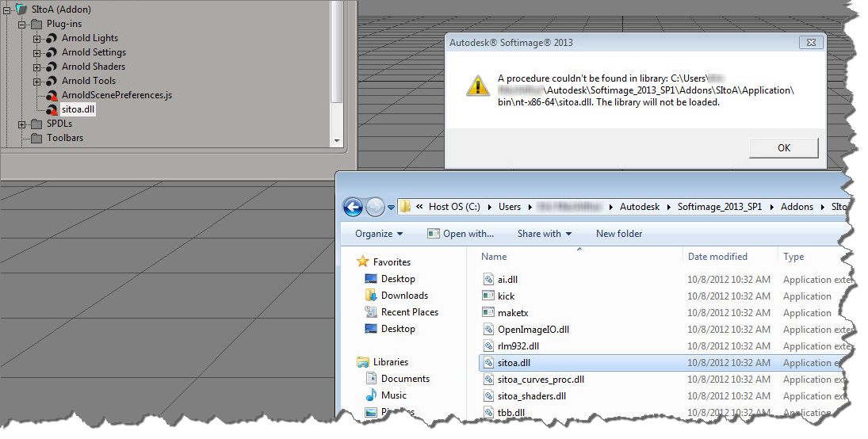Select the Toolbars folder in tree
This screenshot has width=868, height=439.
pos(64,138)
